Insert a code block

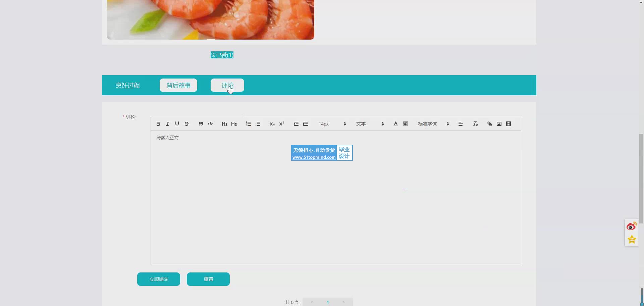[x=210, y=124]
